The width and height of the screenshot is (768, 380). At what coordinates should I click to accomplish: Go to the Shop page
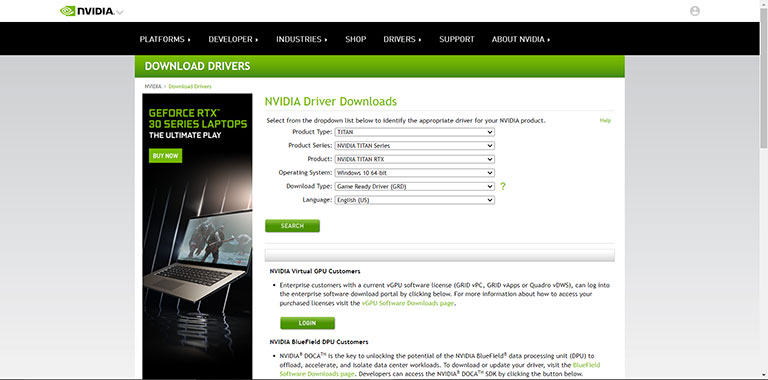pyautogui.click(x=356, y=39)
